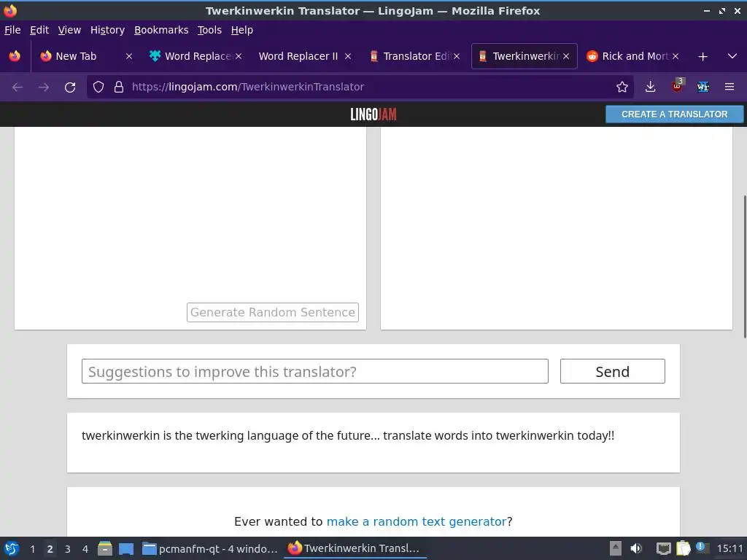
Task: Open the uBlock Origin extension icon
Action: 677,86
